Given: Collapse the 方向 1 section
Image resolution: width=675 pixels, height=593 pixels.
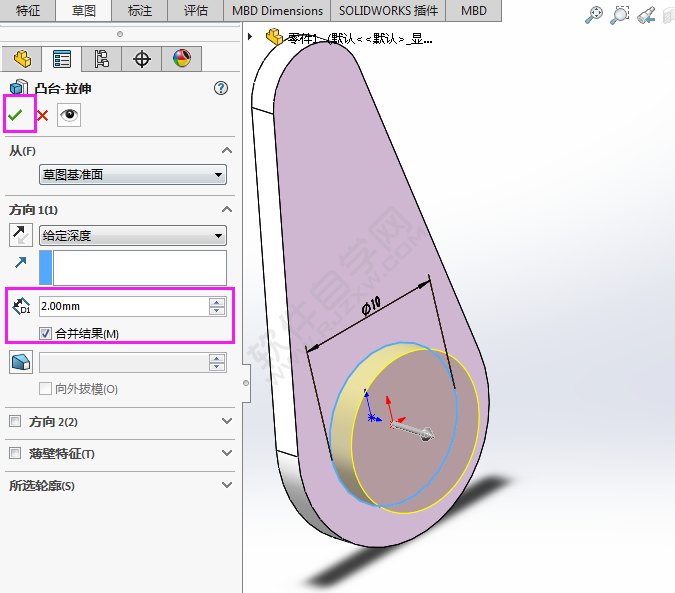Looking at the screenshot, I should pos(227,210).
